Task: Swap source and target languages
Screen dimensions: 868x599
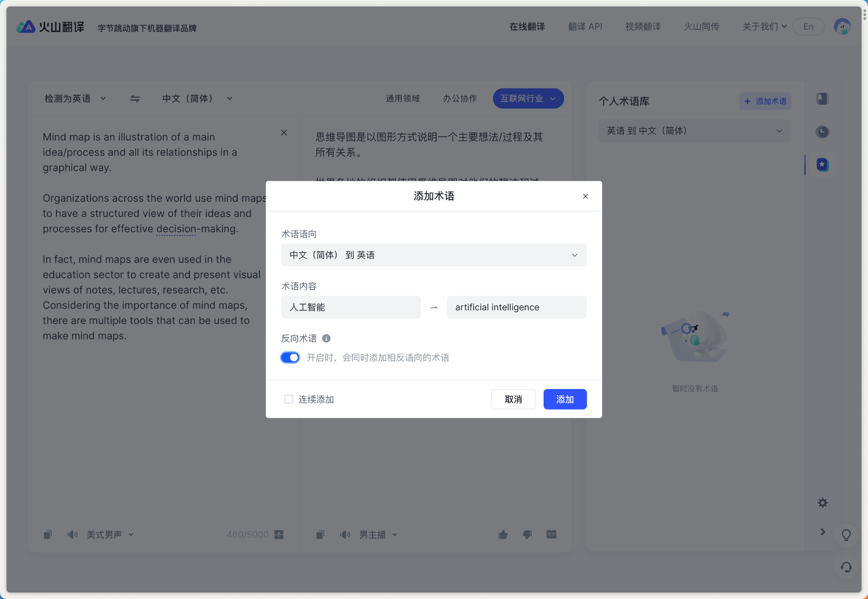Action: (135, 99)
